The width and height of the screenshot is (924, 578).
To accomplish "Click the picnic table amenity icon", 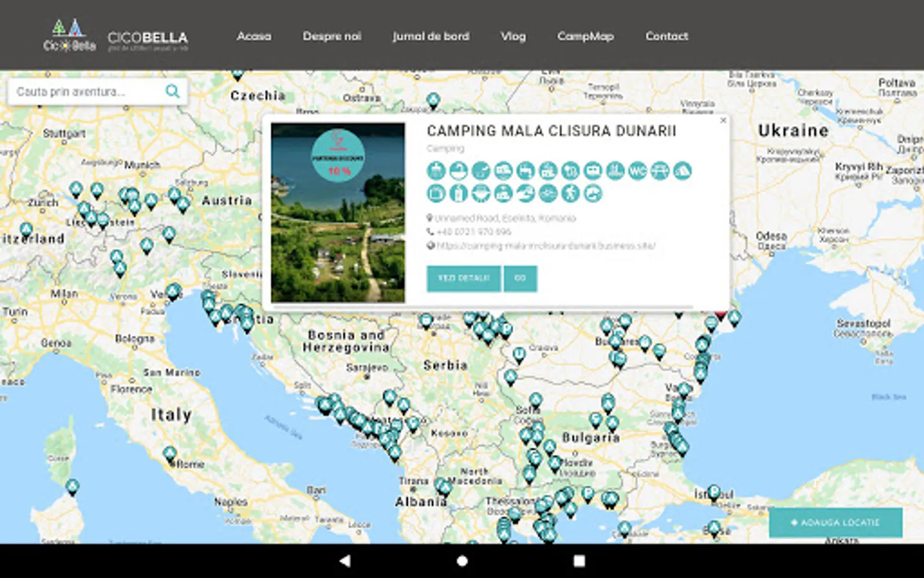I will click(x=660, y=171).
